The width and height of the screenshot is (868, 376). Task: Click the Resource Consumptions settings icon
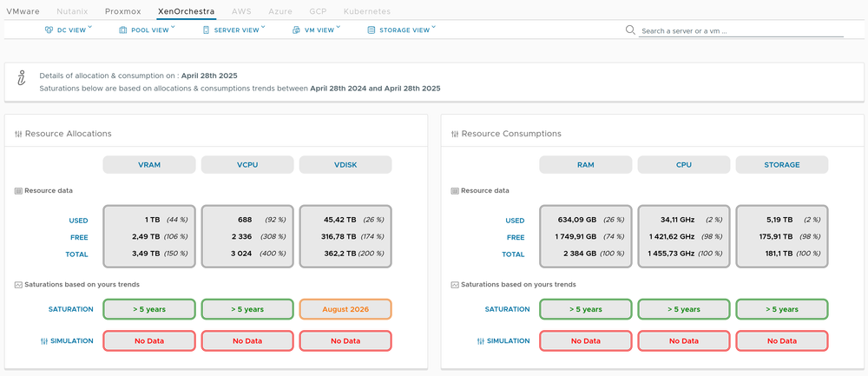pos(455,134)
